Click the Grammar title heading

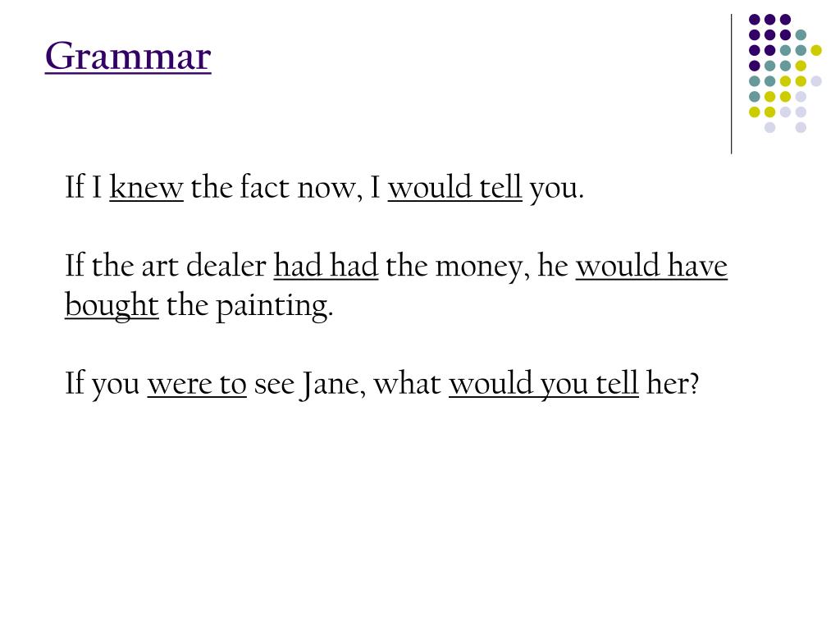[128, 57]
